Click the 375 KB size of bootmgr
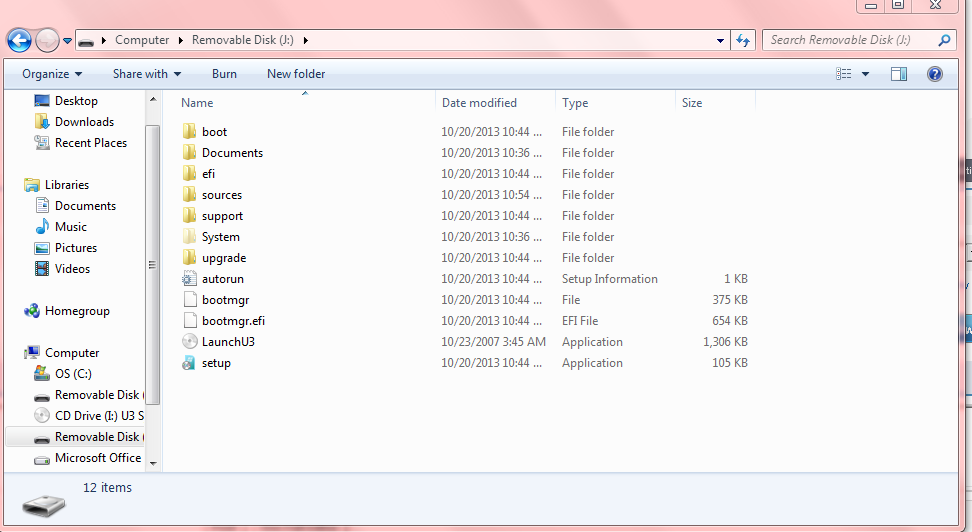This screenshot has height=532, width=972. [730, 300]
